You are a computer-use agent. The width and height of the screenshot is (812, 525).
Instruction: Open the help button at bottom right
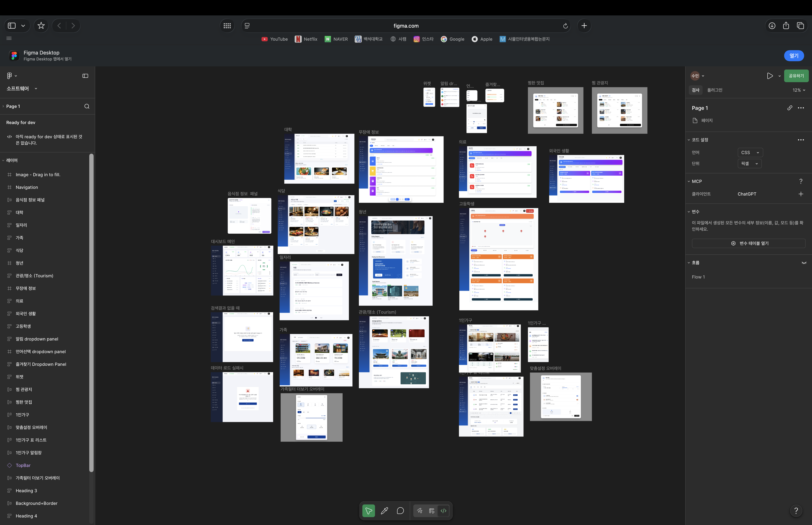(796, 510)
